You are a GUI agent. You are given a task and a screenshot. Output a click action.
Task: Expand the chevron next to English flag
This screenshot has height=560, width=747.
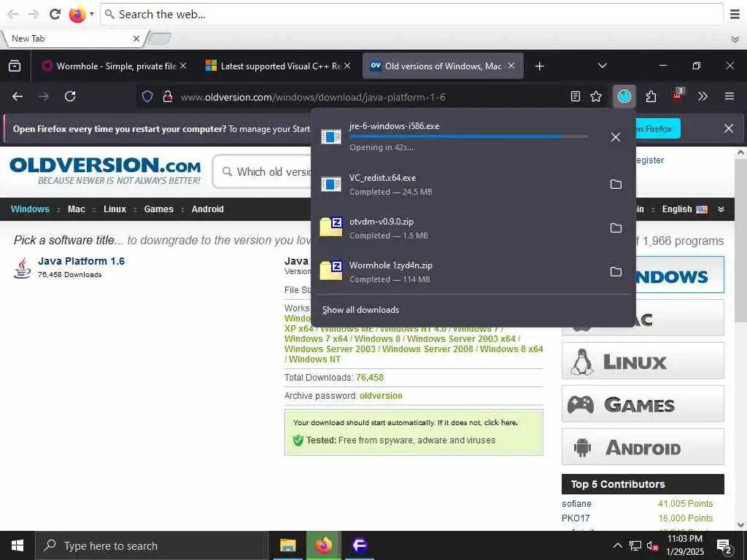point(721,209)
